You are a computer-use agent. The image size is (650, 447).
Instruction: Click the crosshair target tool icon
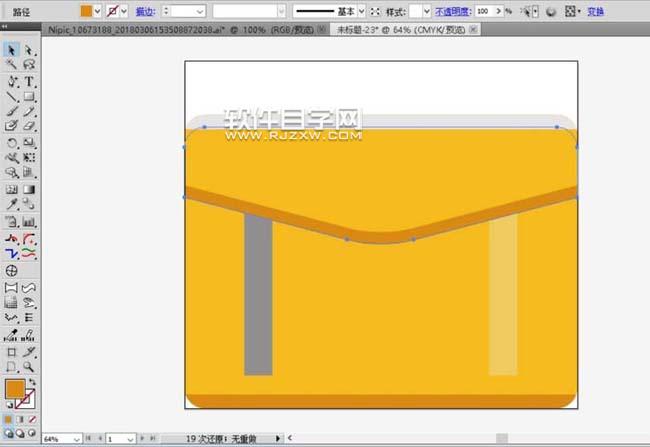tap(11, 271)
